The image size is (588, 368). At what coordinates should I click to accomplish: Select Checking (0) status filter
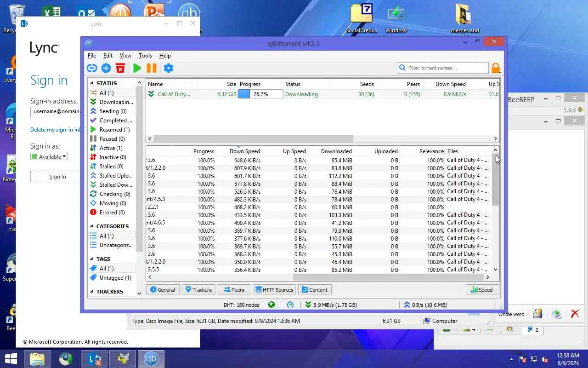[x=112, y=194]
